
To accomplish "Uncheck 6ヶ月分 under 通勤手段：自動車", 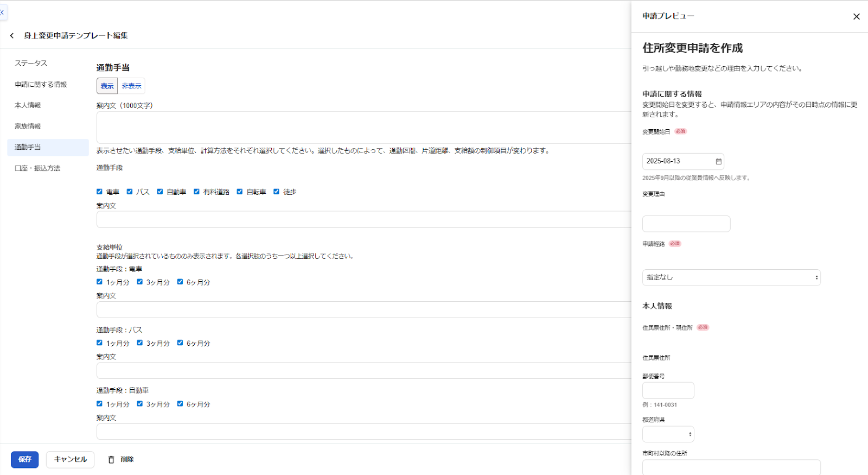I will click(180, 404).
